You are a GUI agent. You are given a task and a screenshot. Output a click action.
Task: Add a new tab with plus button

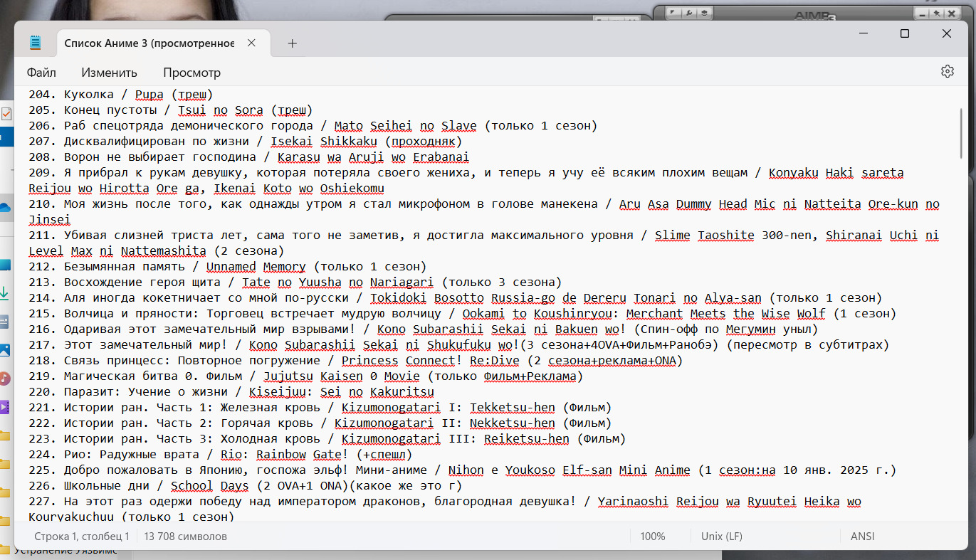point(292,43)
